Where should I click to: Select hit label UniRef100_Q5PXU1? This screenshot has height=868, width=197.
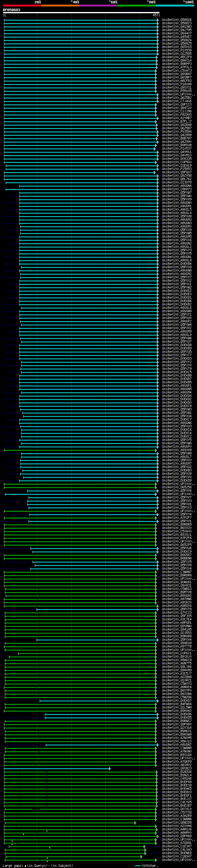click(177, 504)
